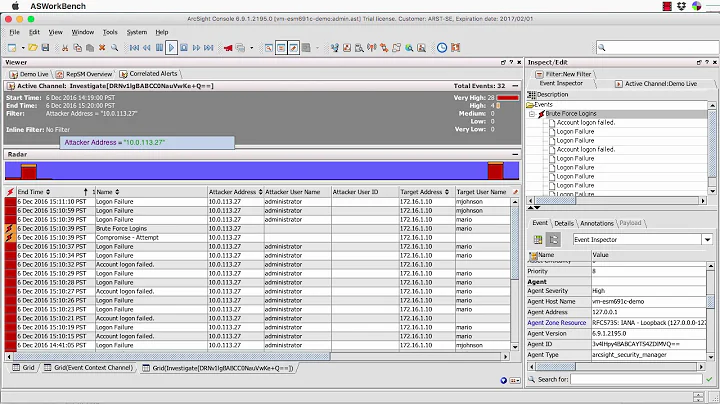Select the bottom Grid tab
The width and height of the screenshot is (720, 404).
click(23, 368)
